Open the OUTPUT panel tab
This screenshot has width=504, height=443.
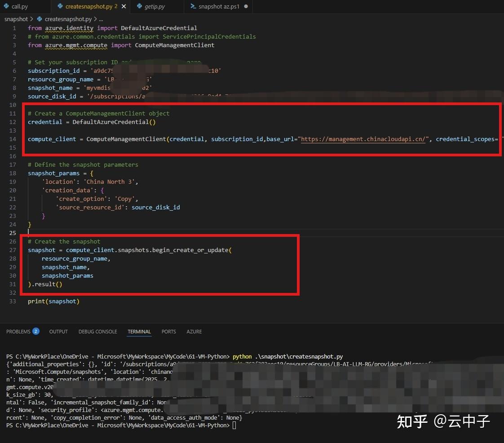point(58,332)
